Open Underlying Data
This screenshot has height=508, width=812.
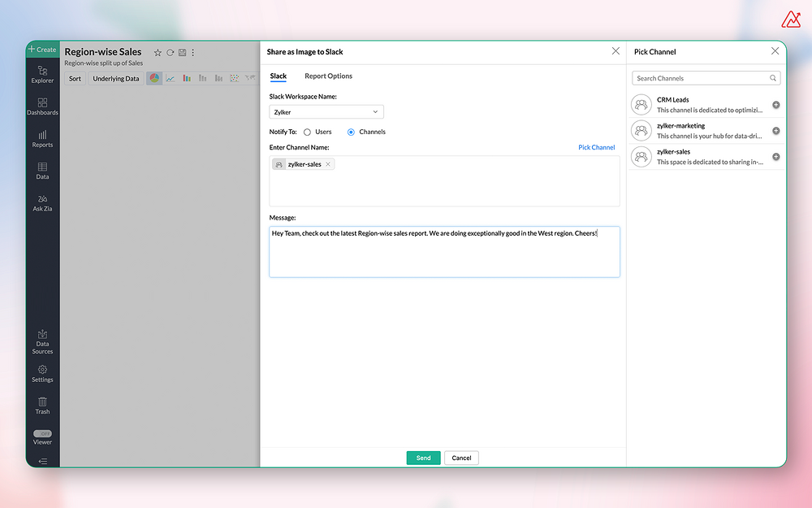coord(116,79)
